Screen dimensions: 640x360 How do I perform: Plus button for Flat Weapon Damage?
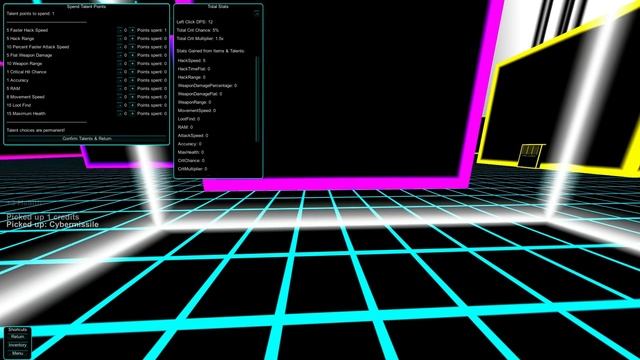point(132,55)
